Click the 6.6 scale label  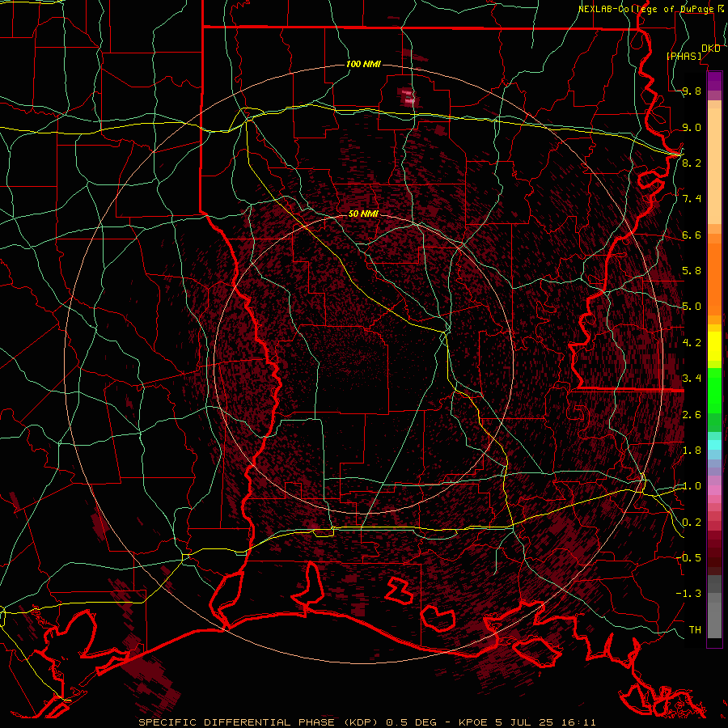[692, 235]
